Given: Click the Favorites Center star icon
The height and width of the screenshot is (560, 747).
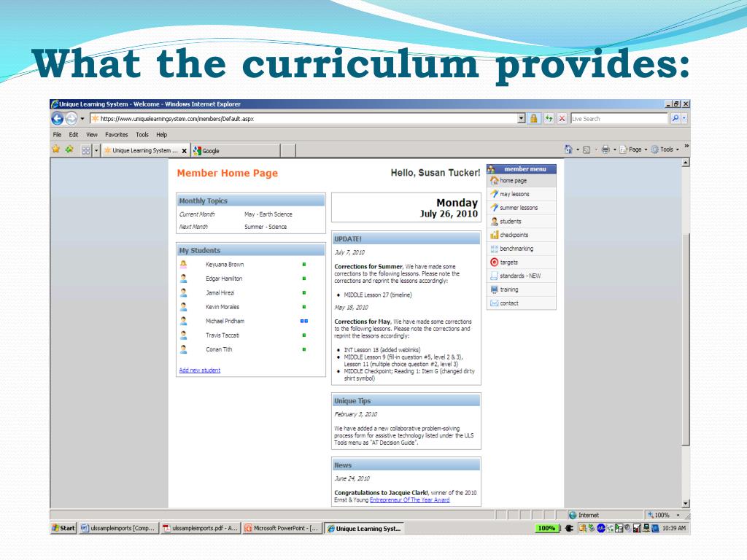Looking at the screenshot, I should pyautogui.click(x=56, y=149).
